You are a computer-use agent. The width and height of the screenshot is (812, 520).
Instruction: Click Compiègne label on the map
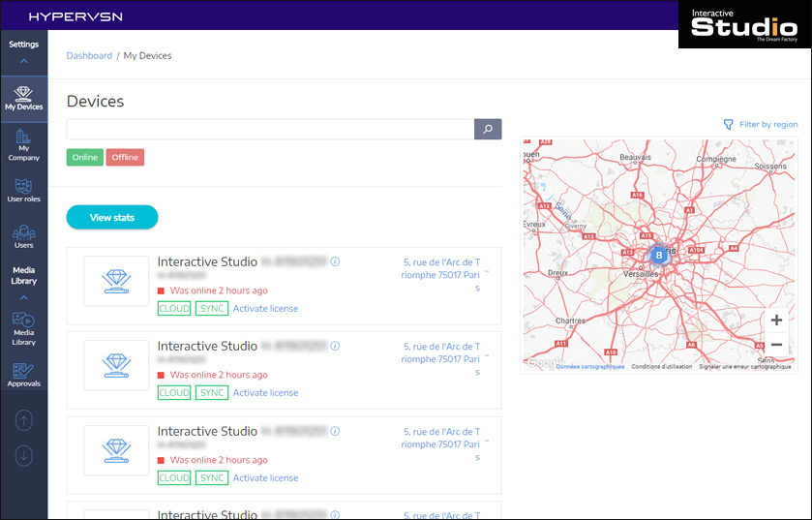[x=716, y=159]
